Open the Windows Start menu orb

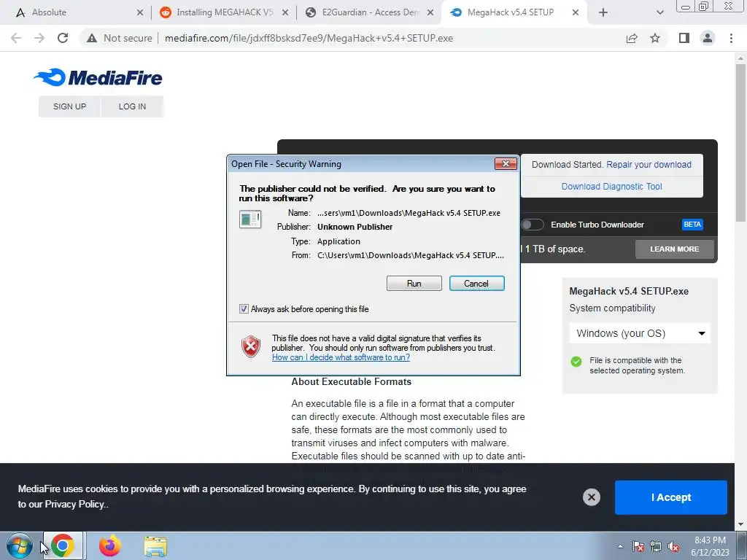(19, 545)
